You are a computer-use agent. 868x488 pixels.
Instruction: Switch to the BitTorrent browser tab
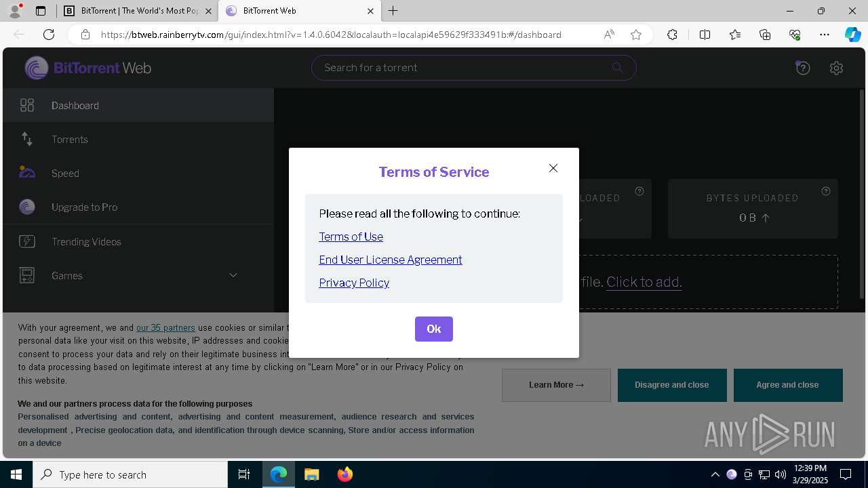(x=137, y=11)
